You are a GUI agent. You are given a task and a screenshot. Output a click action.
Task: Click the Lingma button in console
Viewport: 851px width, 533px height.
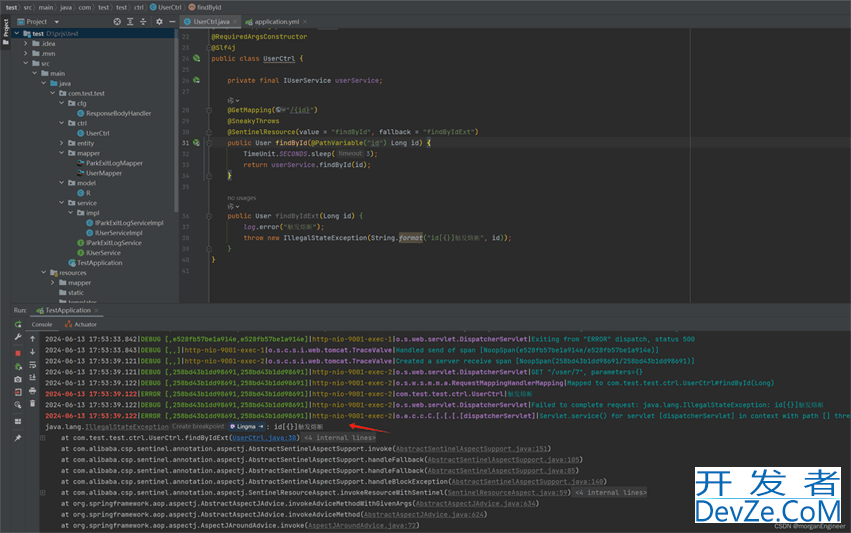point(246,427)
